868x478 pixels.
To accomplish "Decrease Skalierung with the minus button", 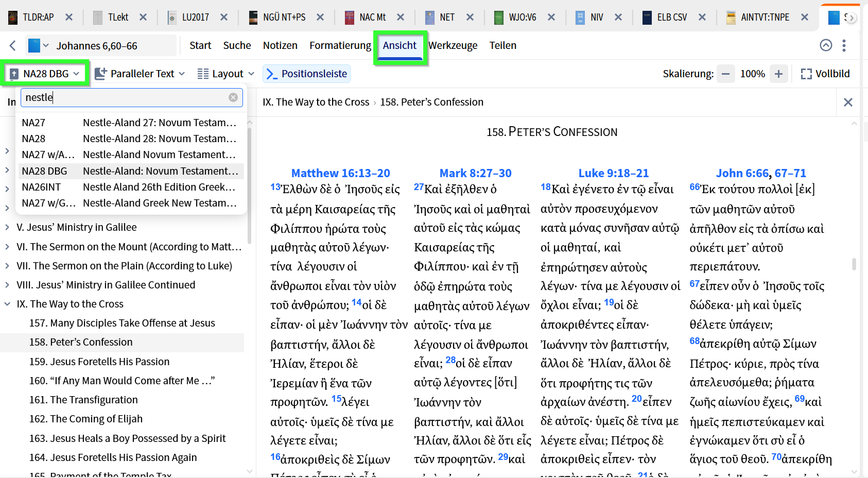I will point(725,74).
